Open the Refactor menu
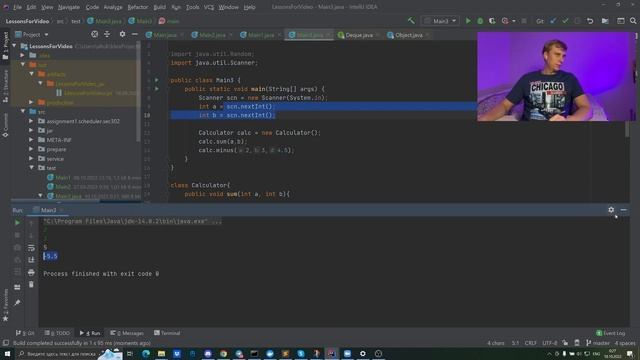Image resolution: width=640 pixels, height=360 pixels. point(138,7)
